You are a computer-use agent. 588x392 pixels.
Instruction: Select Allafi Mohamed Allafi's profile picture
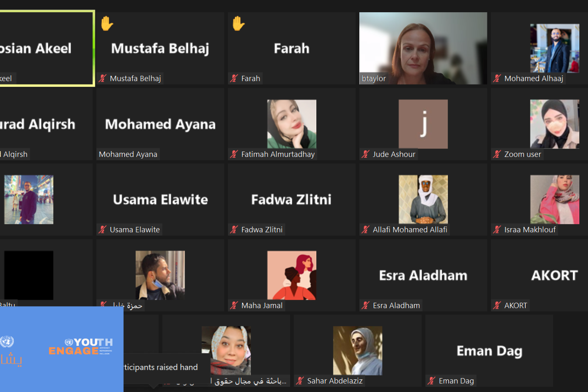pos(423,199)
